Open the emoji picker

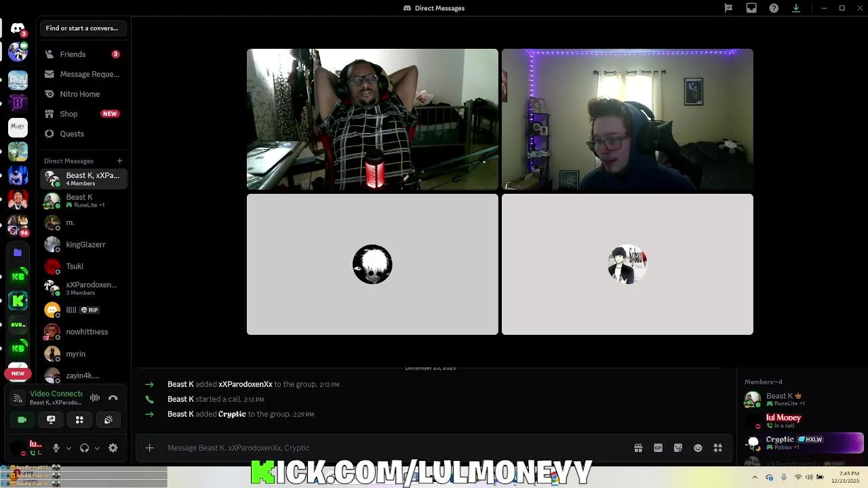coord(698,448)
